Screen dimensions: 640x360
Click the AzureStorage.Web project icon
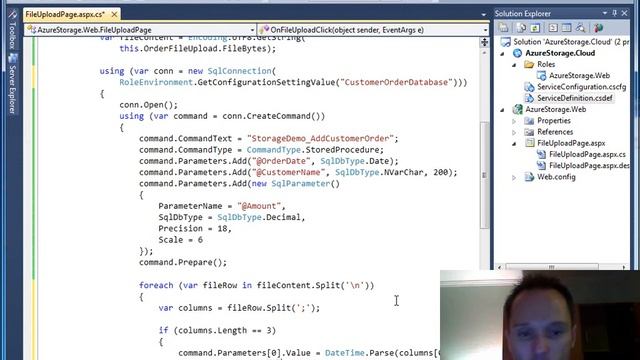click(518, 109)
